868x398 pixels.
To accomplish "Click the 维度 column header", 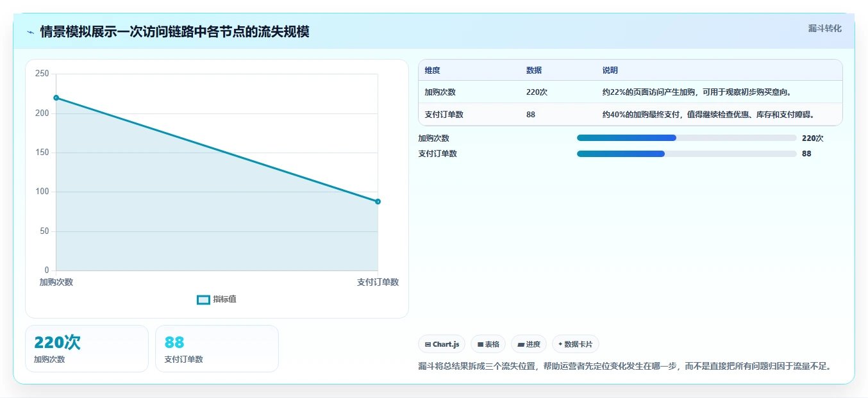I will (432, 70).
